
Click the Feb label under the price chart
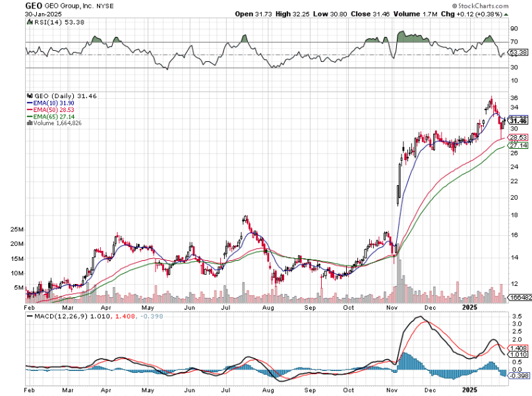pos(30,308)
